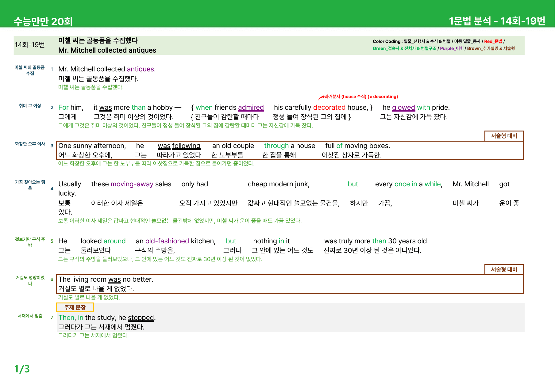
Task: Select the title 'Mr. Mitchell collected antiques'
Action: [x=107, y=50]
